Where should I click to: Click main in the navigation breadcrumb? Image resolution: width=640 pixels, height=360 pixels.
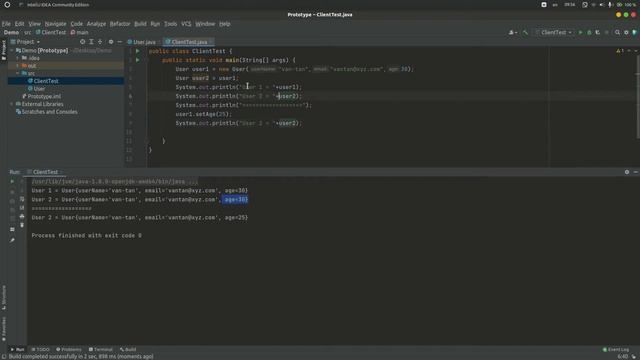[x=80, y=32]
